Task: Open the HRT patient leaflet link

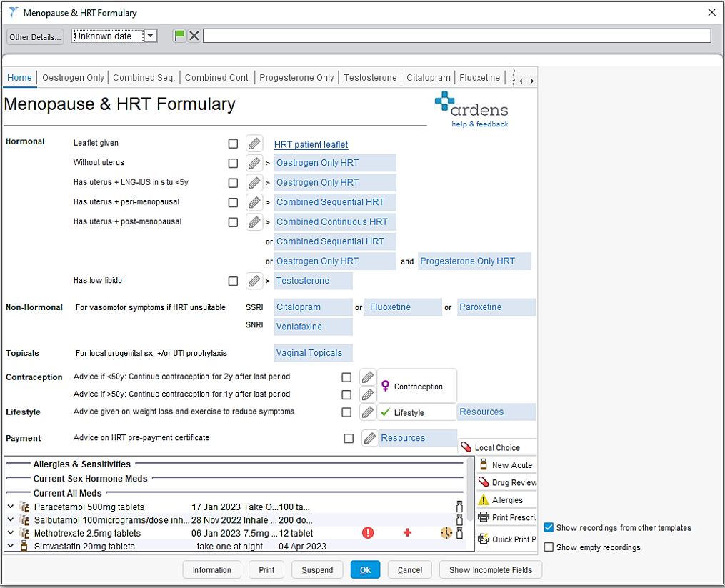Action: coord(311,145)
